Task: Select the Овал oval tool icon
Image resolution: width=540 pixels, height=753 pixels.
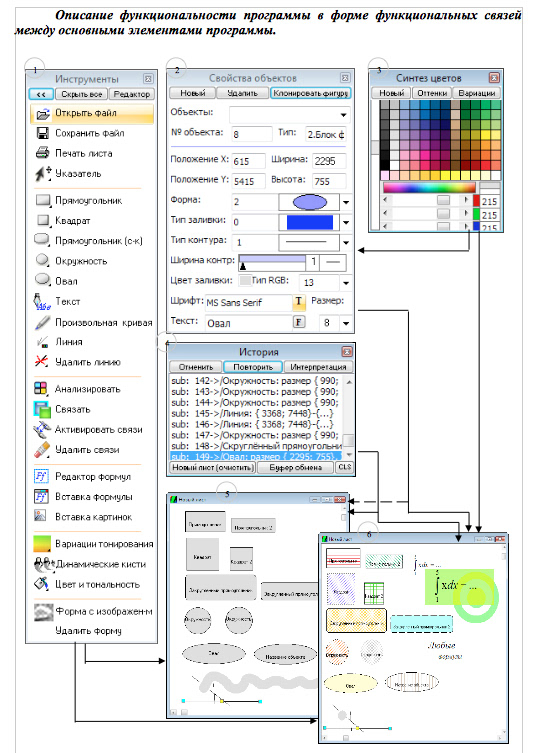Action: (x=43, y=280)
